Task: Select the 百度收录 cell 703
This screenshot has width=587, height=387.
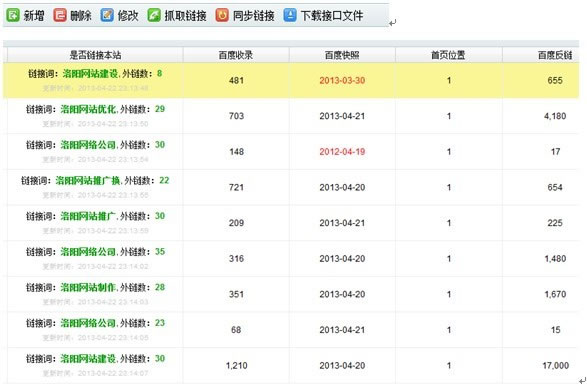Action: (236, 116)
